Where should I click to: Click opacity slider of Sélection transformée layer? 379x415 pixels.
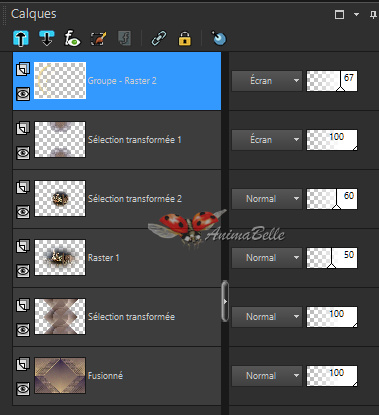(x=332, y=317)
